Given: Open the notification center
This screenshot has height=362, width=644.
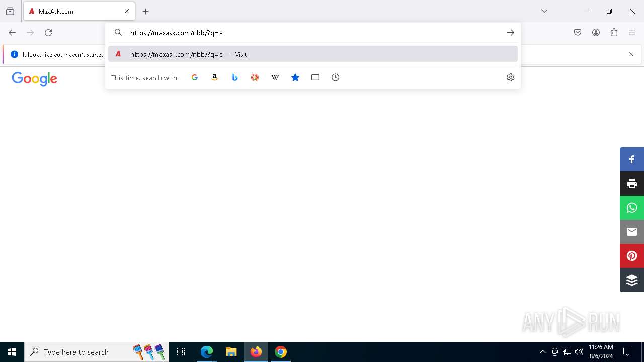Looking at the screenshot, I should pyautogui.click(x=627, y=352).
